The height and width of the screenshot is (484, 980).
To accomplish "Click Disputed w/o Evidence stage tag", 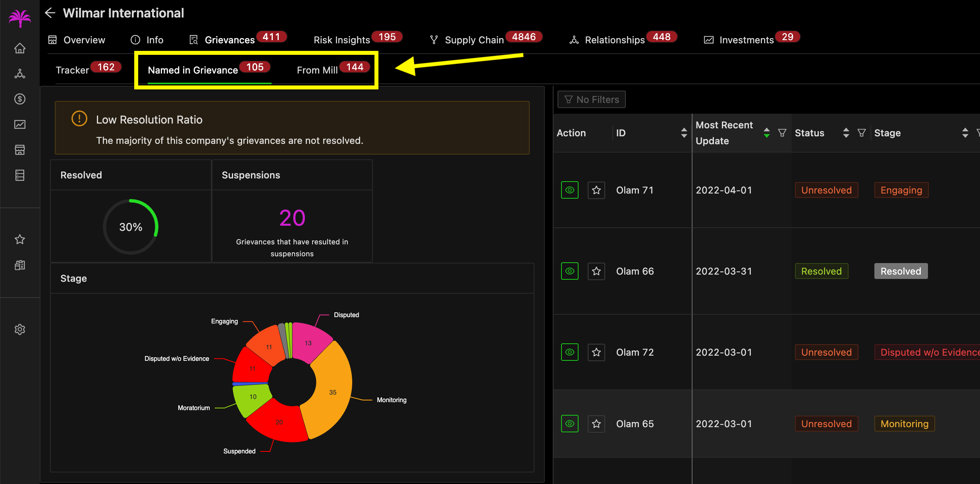I will (927, 352).
